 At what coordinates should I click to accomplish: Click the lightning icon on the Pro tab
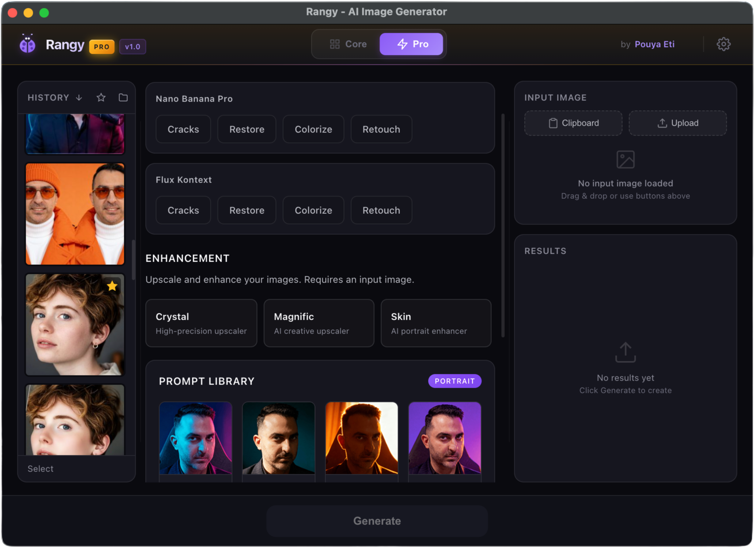pyautogui.click(x=402, y=44)
